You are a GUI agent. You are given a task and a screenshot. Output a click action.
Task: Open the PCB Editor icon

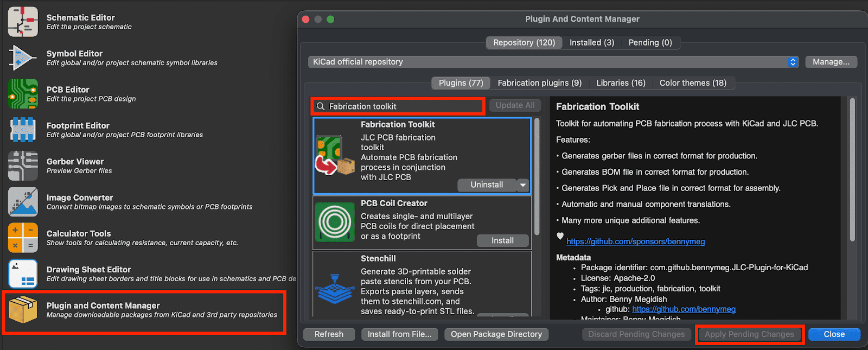[23, 94]
